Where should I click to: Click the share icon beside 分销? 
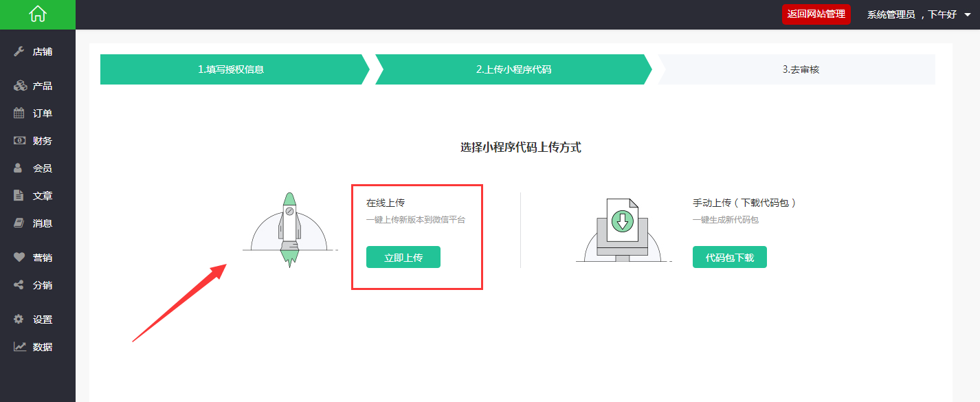(x=19, y=285)
